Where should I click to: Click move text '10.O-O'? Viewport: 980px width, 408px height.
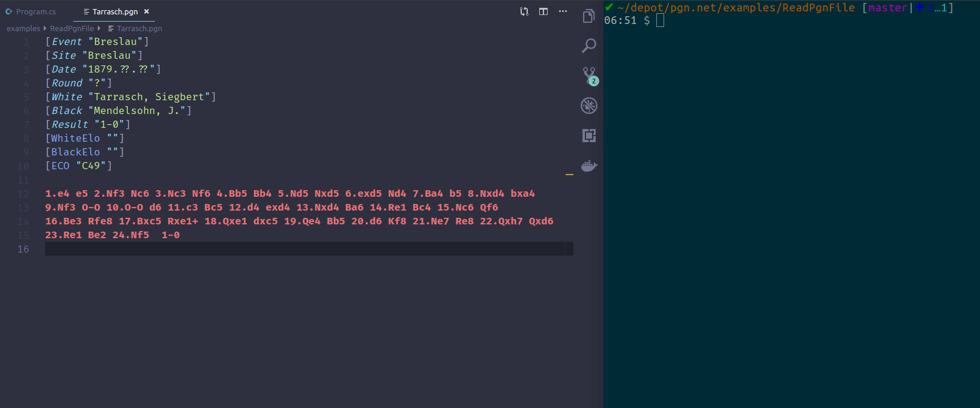[x=125, y=208]
